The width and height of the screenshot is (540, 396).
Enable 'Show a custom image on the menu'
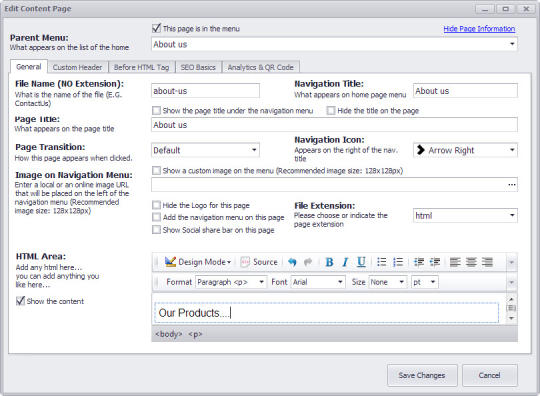pos(156,170)
